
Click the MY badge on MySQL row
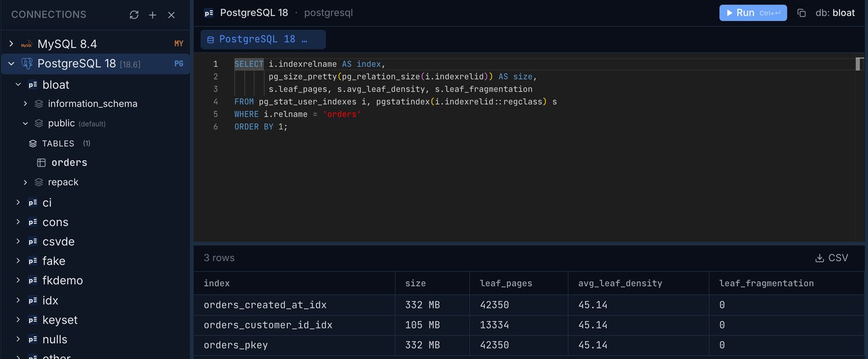point(179,44)
